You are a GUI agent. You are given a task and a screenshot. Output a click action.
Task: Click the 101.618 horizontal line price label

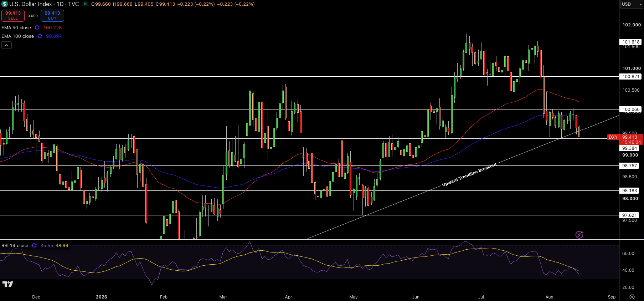click(631, 42)
